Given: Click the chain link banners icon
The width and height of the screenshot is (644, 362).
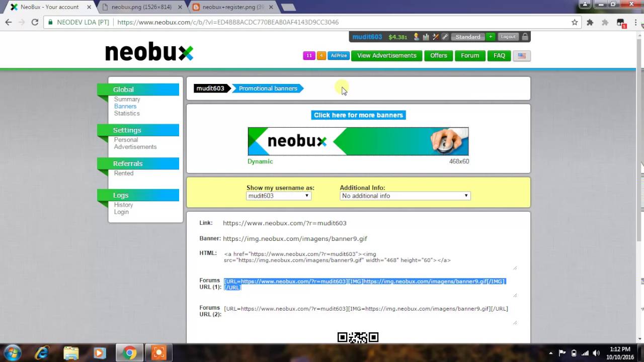Looking at the screenshot, I should [445, 37].
